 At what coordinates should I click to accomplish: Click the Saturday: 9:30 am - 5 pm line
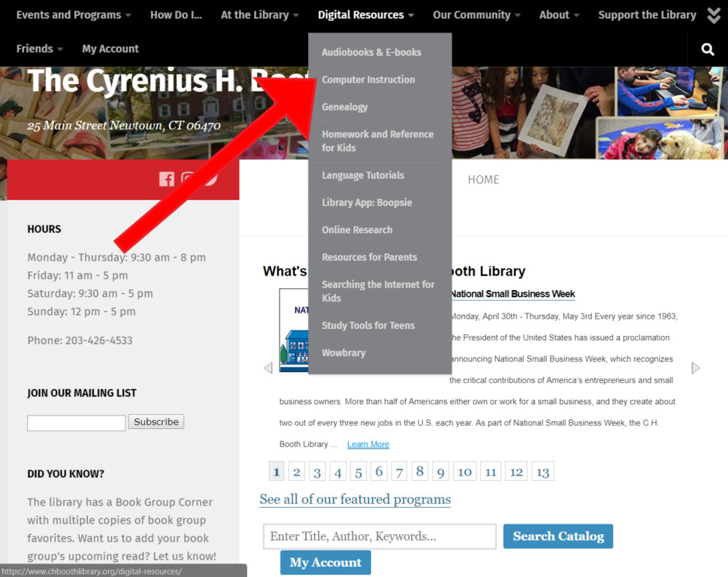90,293
